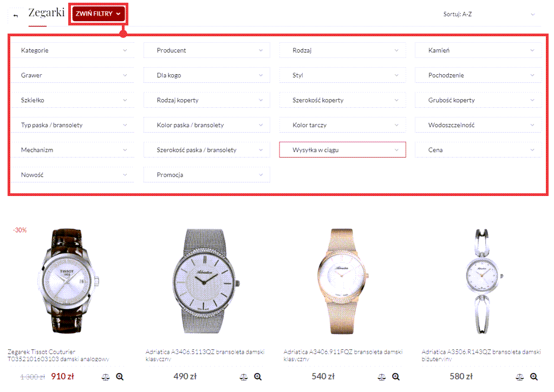This screenshot has width=554, height=392.
Task: Click the back arrow next to Zegarki
Action: click(16, 15)
